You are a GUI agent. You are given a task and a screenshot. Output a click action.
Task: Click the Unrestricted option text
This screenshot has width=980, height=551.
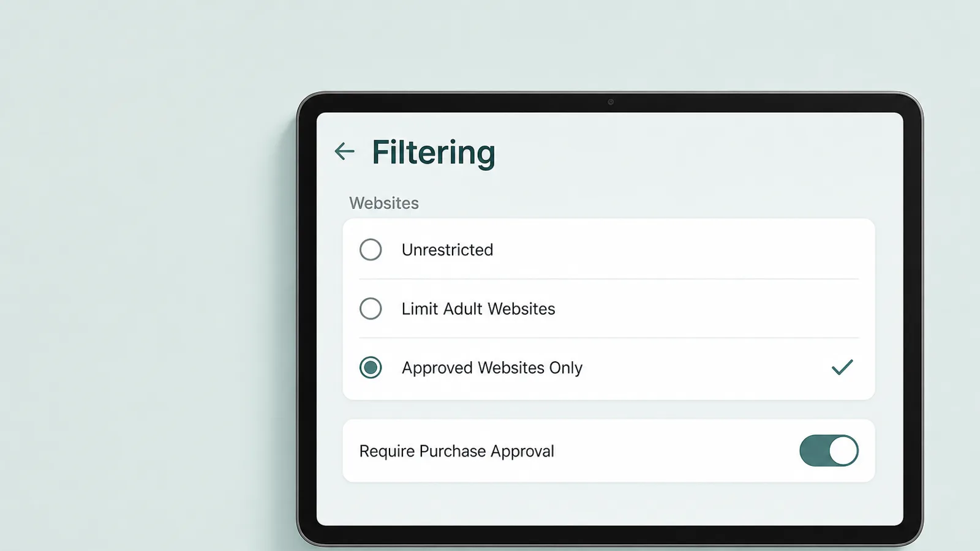click(447, 250)
